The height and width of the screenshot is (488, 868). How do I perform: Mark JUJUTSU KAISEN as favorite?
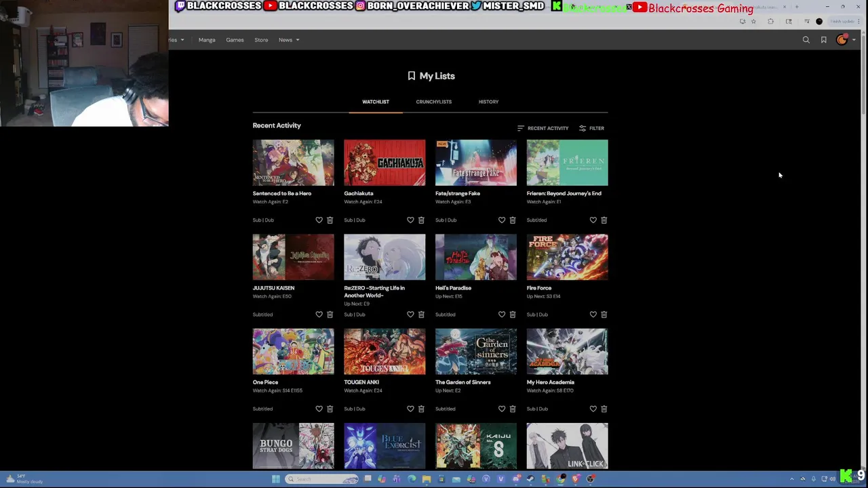319,314
